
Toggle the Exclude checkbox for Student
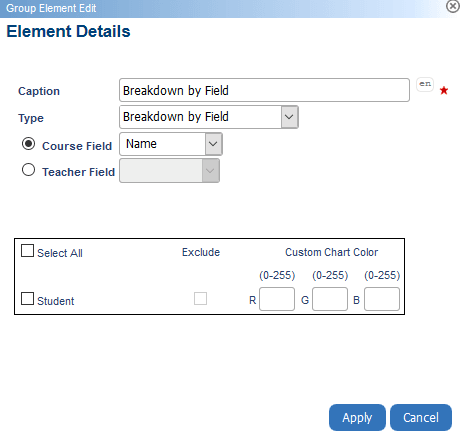tap(200, 299)
